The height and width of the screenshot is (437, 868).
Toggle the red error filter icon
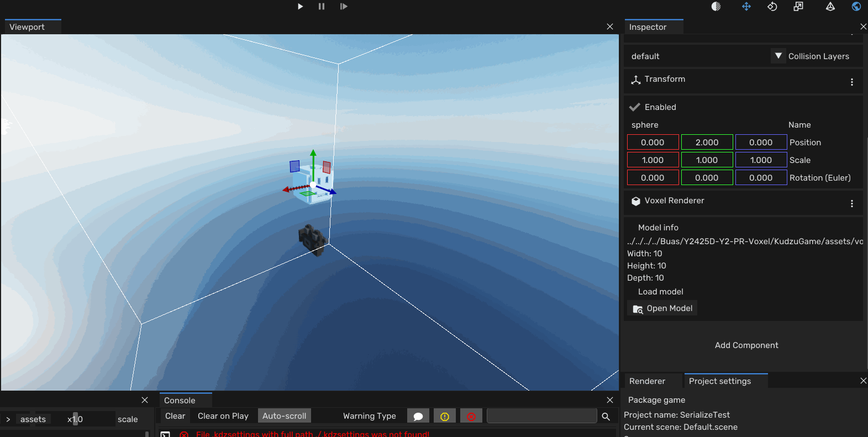coord(471,416)
